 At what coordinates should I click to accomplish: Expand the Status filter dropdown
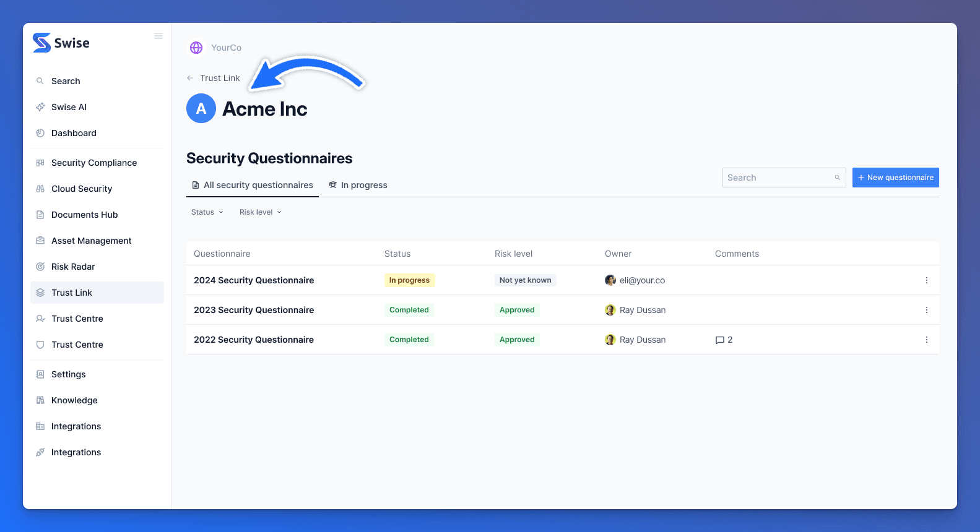207,212
